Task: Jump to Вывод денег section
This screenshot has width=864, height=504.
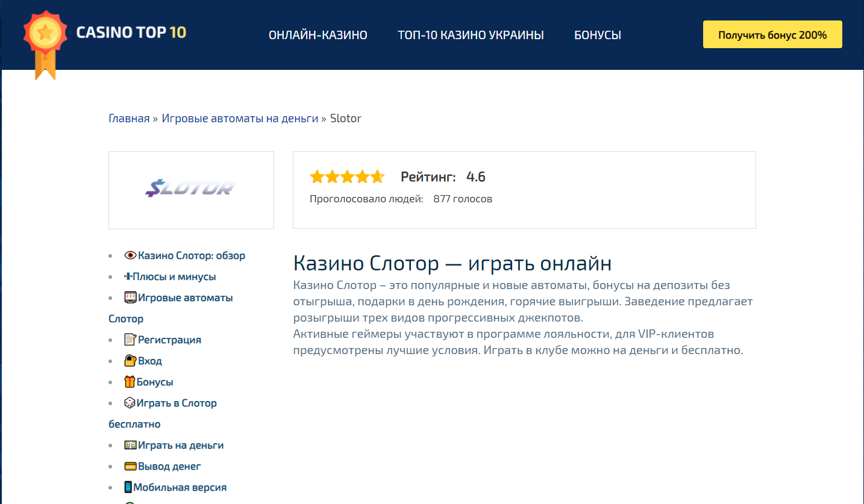Action: tap(169, 466)
